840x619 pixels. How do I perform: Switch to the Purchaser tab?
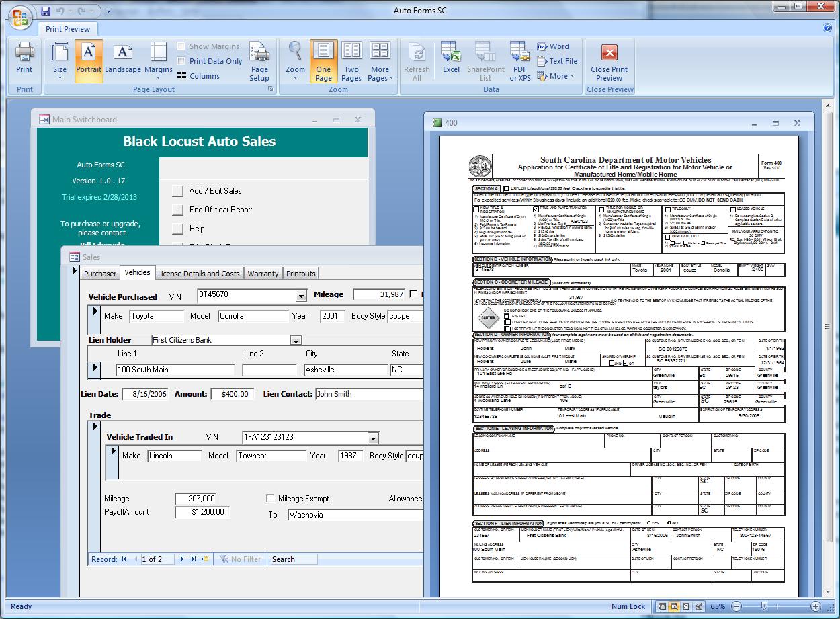click(100, 274)
